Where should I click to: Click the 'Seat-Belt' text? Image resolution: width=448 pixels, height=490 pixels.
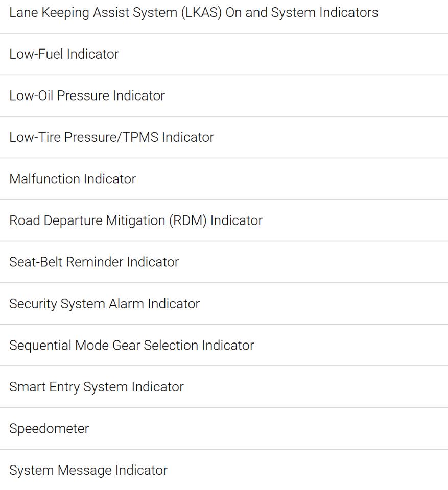[x=36, y=262]
